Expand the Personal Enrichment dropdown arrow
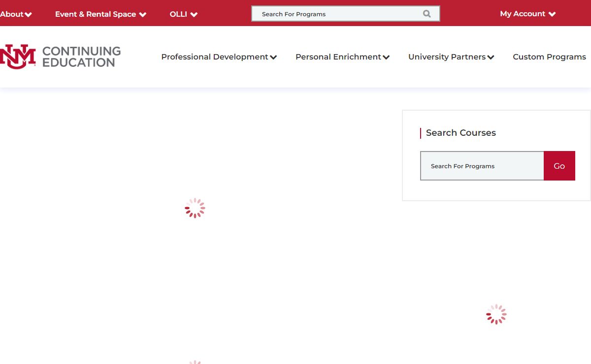The image size is (591, 364). pos(386,58)
